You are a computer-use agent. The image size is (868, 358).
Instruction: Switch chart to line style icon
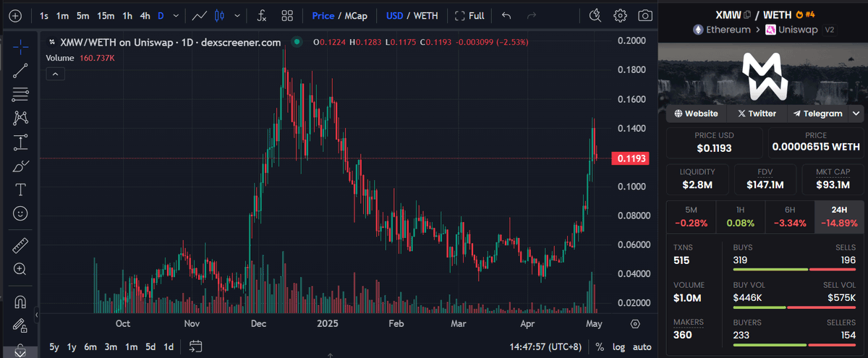point(200,15)
